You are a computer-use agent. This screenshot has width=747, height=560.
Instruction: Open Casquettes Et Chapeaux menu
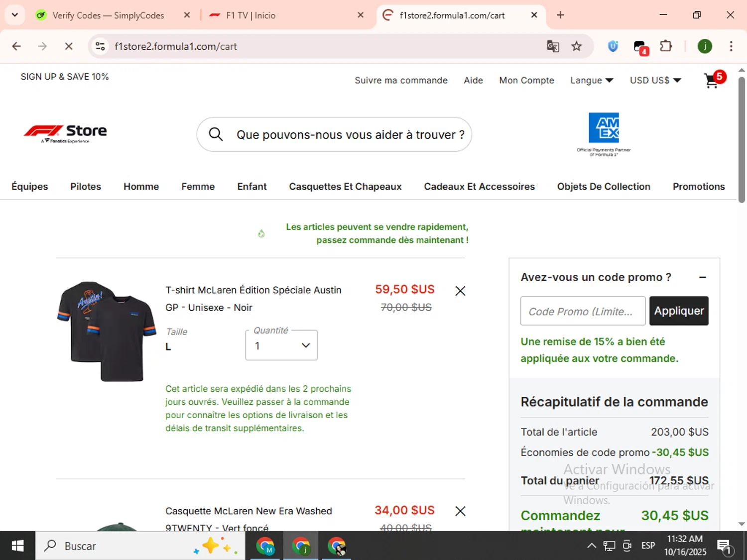pyautogui.click(x=345, y=187)
